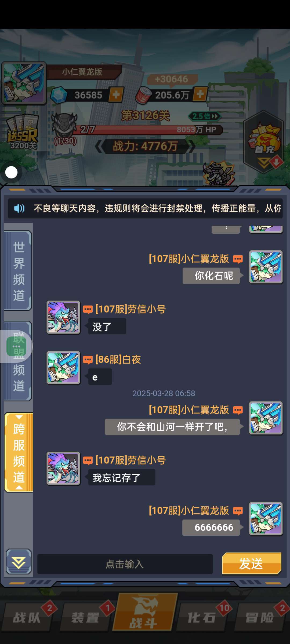Tap right chevron beside 战力 4776万
Viewport: 290px width, 644px height.
pos(192,146)
